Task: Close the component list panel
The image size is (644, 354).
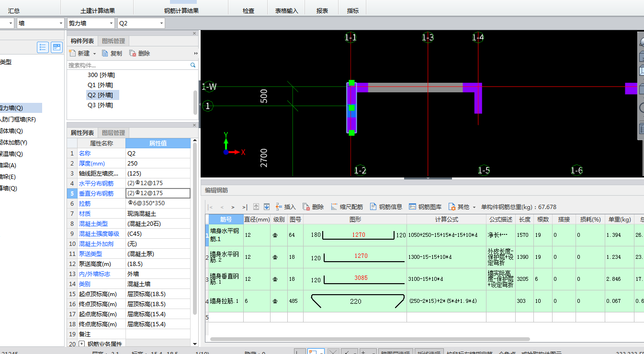Action: pyautogui.click(x=194, y=33)
